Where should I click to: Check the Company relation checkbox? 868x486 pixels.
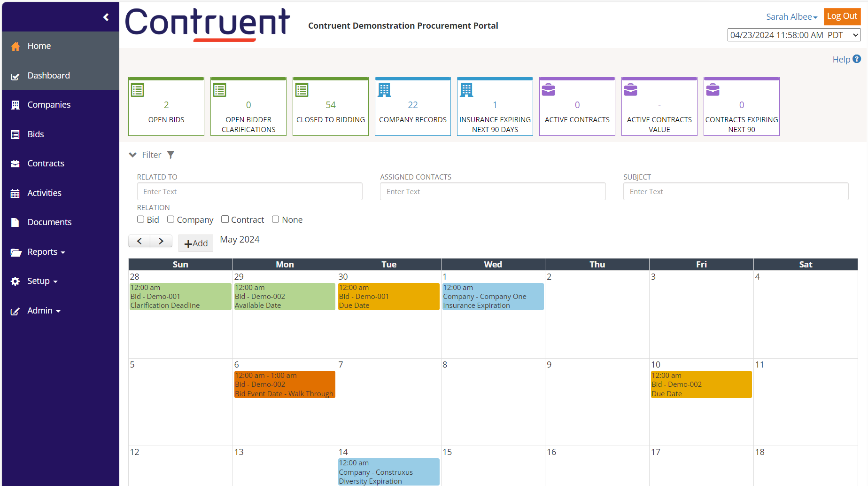point(171,219)
